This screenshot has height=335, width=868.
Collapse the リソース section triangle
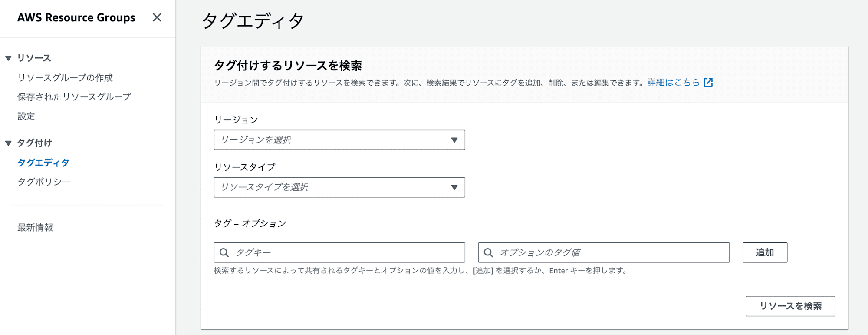(x=8, y=58)
